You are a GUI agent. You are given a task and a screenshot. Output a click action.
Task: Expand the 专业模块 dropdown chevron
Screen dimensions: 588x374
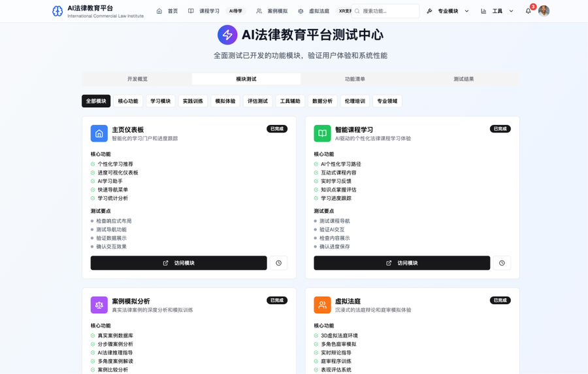[x=467, y=11]
